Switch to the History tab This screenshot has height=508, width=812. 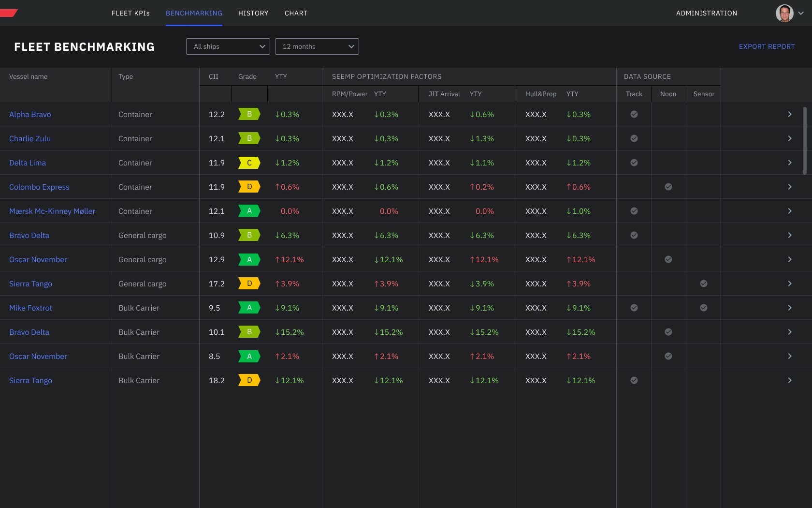coord(253,13)
